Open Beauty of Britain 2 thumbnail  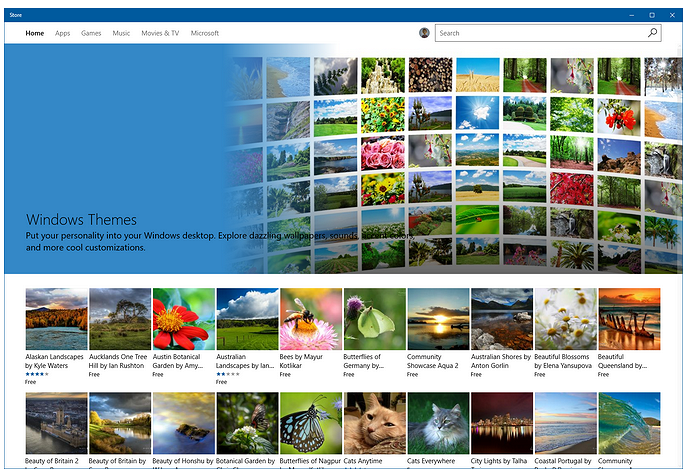point(56,423)
